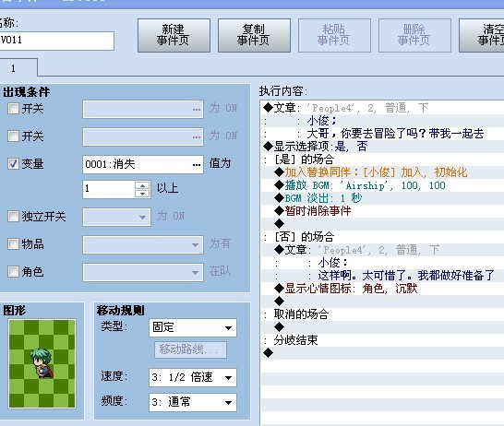The height and width of the screenshot is (426, 504).
Task: Open the 独立开关 dropdown
Action: [x=116, y=217]
